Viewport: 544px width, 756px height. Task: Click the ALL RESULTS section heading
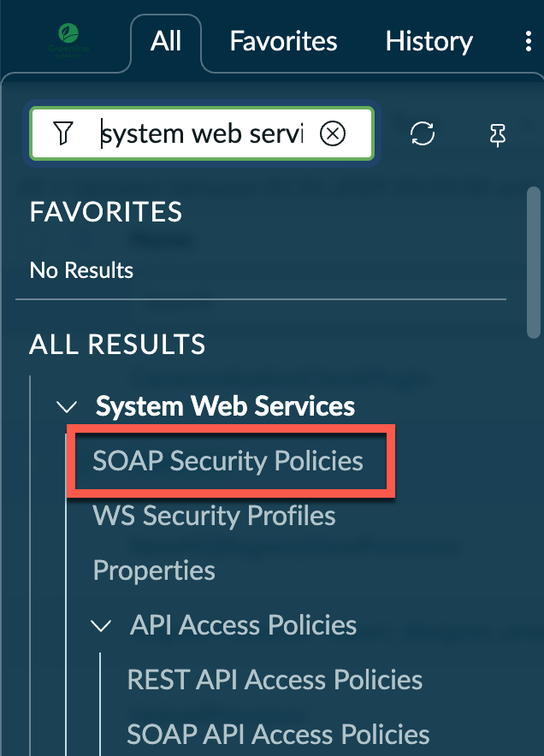117,345
